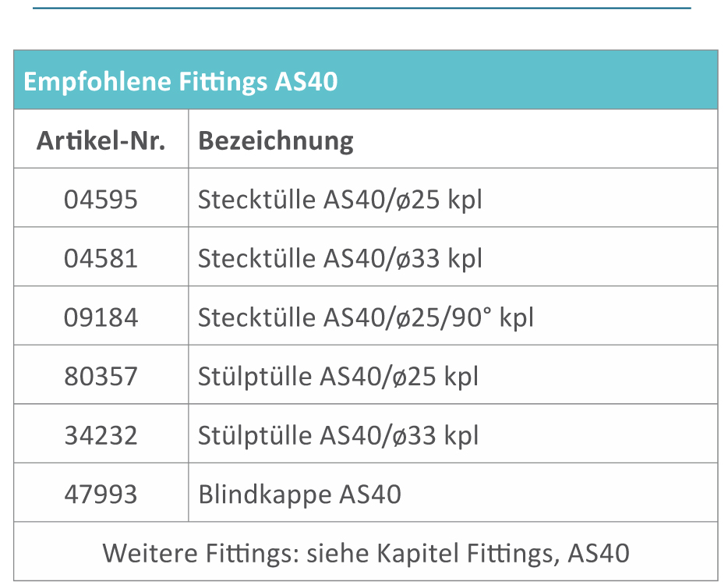This screenshot has height=585, width=728.
Task: Choose the Stecktülle AS40/ø25/90° kpl entry
Action: click(366, 317)
